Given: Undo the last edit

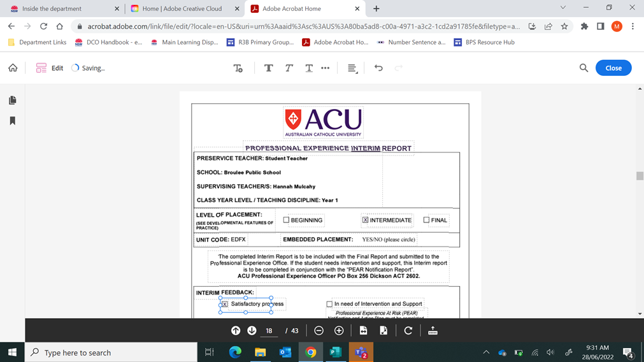Looking at the screenshot, I should point(378,68).
